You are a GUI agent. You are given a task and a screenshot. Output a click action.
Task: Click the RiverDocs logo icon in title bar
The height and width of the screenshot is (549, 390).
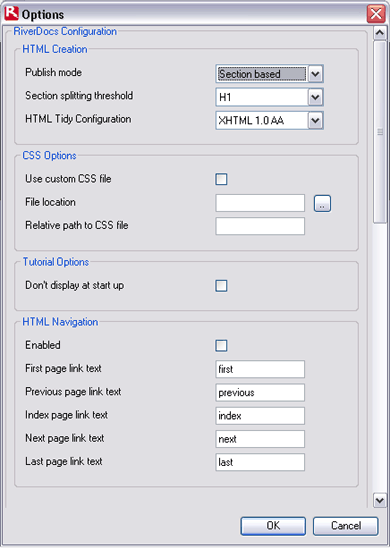(x=12, y=13)
